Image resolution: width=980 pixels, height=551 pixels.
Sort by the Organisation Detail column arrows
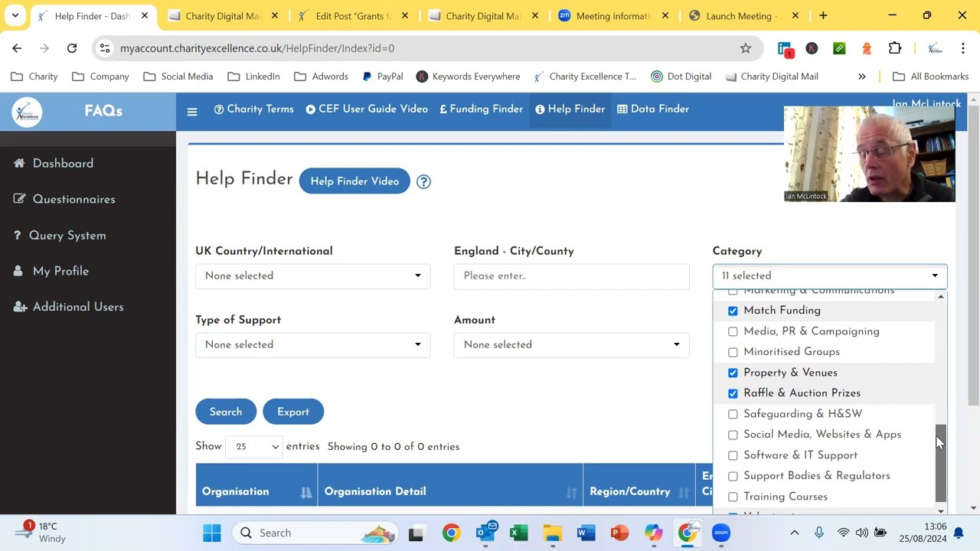point(571,492)
